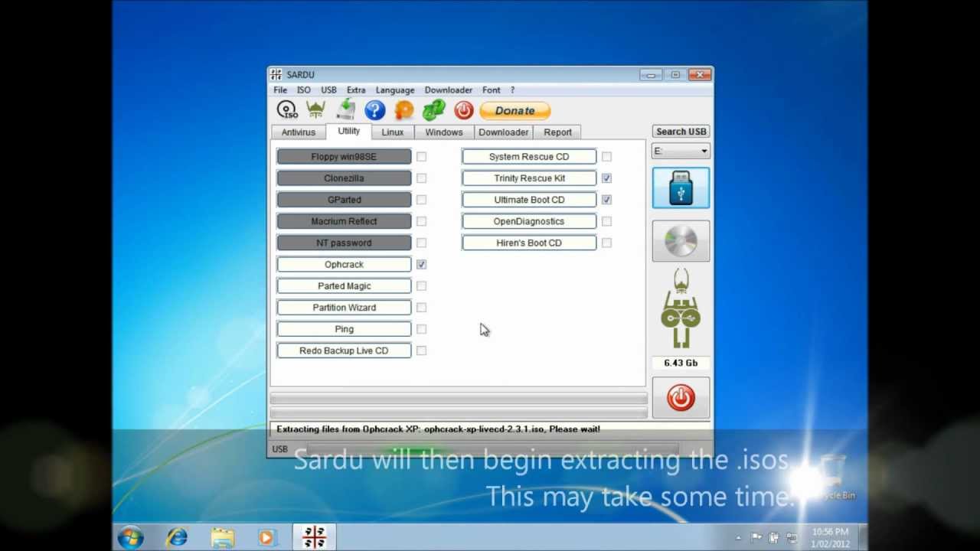This screenshot has height=551, width=980.
Task: Show hidden tray icons arrow
Action: tap(739, 537)
